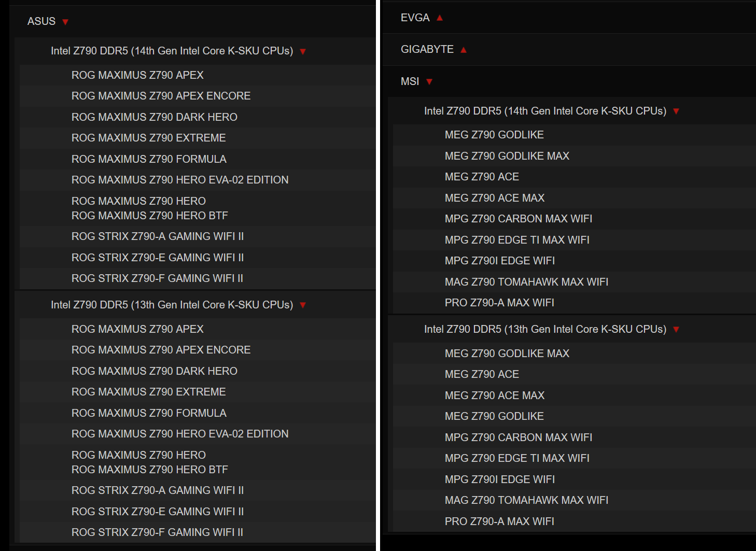Select ROG MAXIMUS Z790 HERO line under 13th Gen
This screenshot has height=551, width=756.
(x=138, y=455)
